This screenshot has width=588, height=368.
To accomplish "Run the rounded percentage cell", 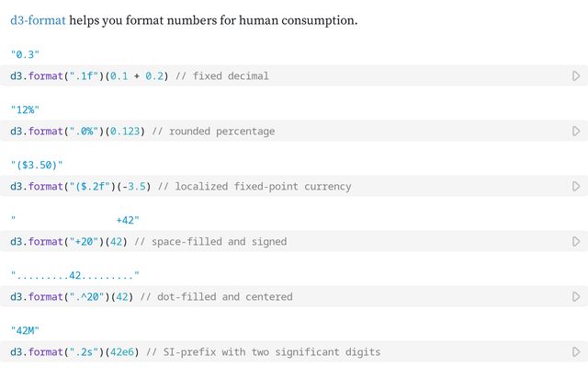I will point(576,132).
